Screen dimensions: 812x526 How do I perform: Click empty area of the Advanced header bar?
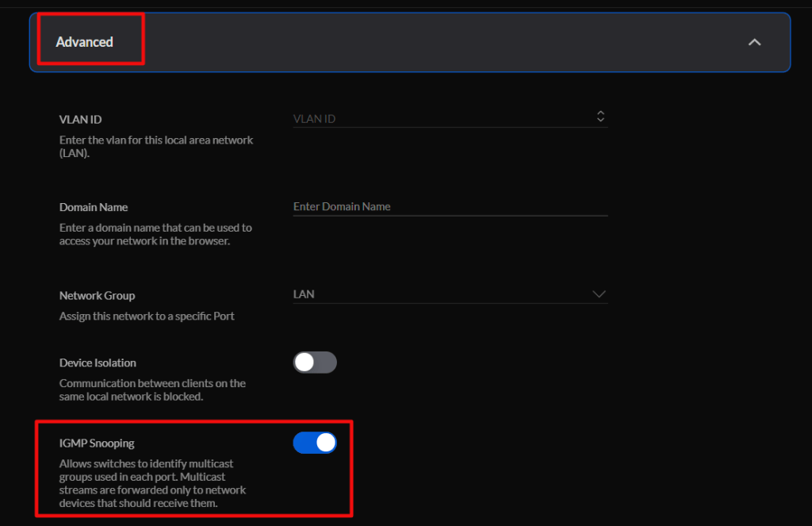pos(436,42)
